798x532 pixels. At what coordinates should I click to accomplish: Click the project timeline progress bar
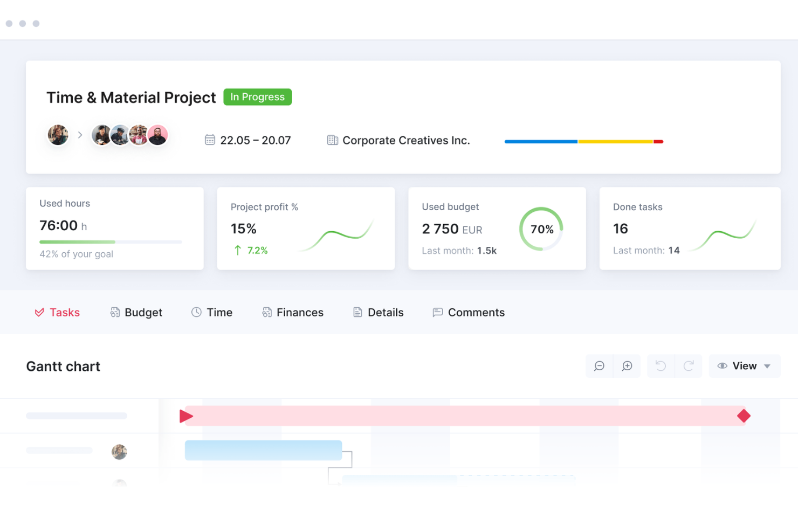[583, 141]
